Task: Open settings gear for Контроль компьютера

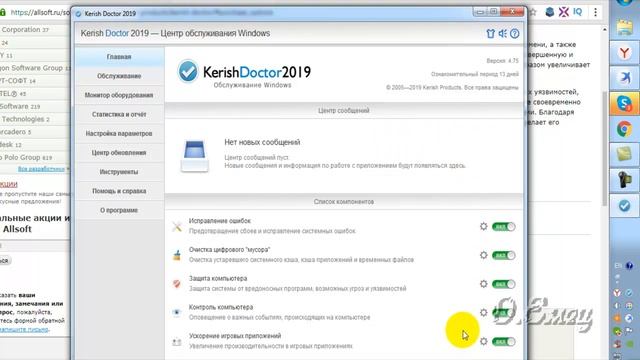Action: [x=484, y=313]
